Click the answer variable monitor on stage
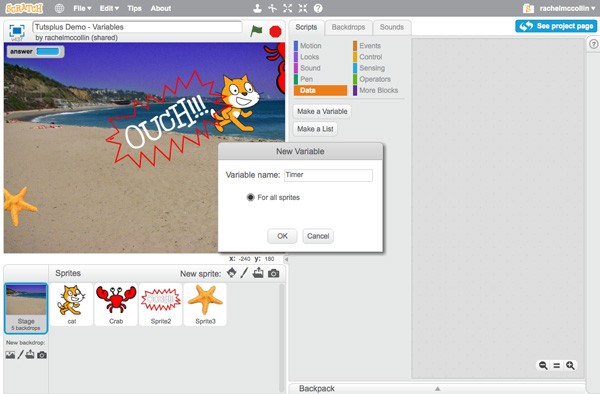The width and height of the screenshot is (600, 394). 36,52
